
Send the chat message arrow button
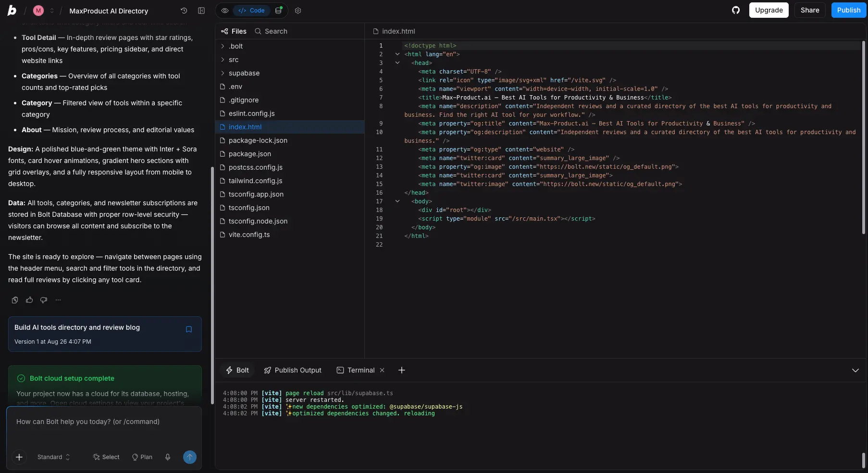coord(190,457)
